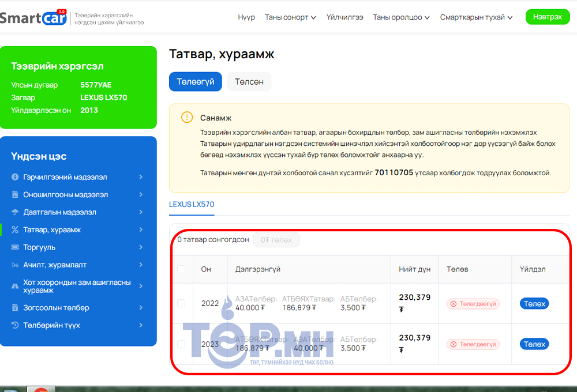Image resolution: width=577 pixels, height=392 pixels.
Task: Open the Смарткарын тухай dropdown menu
Action: point(476,17)
